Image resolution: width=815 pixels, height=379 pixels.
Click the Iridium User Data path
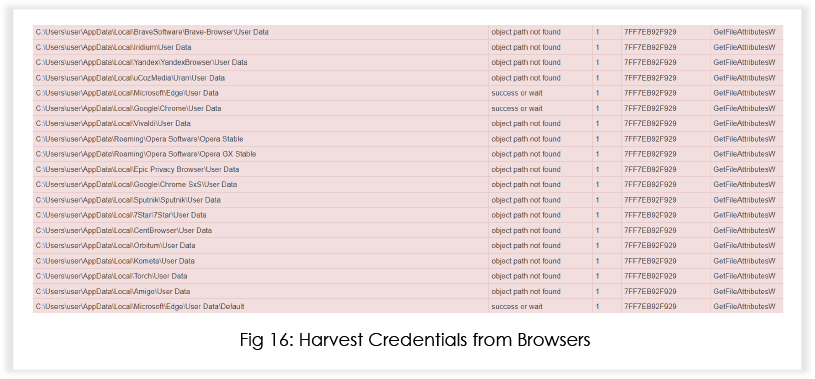[113, 47]
